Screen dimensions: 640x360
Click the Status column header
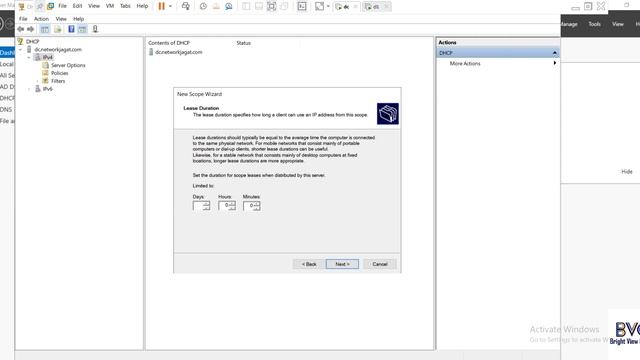243,43
